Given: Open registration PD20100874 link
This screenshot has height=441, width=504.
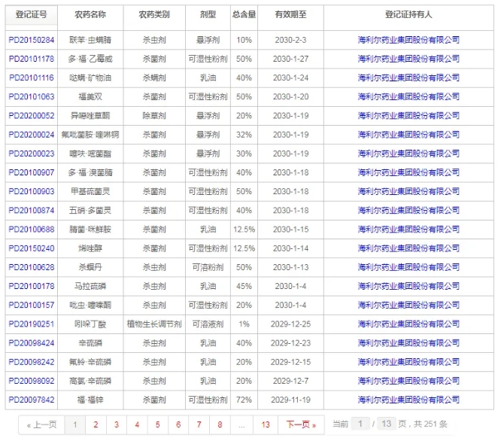Looking at the screenshot, I should click(x=32, y=211).
